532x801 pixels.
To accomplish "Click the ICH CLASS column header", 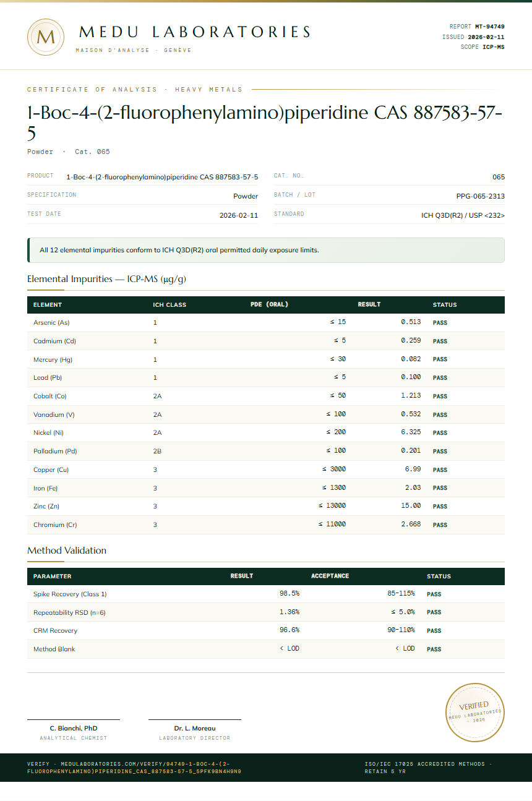I will point(169,305).
